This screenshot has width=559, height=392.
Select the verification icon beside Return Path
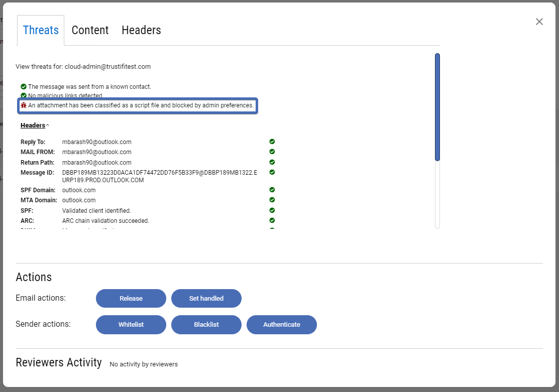pos(272,162)
